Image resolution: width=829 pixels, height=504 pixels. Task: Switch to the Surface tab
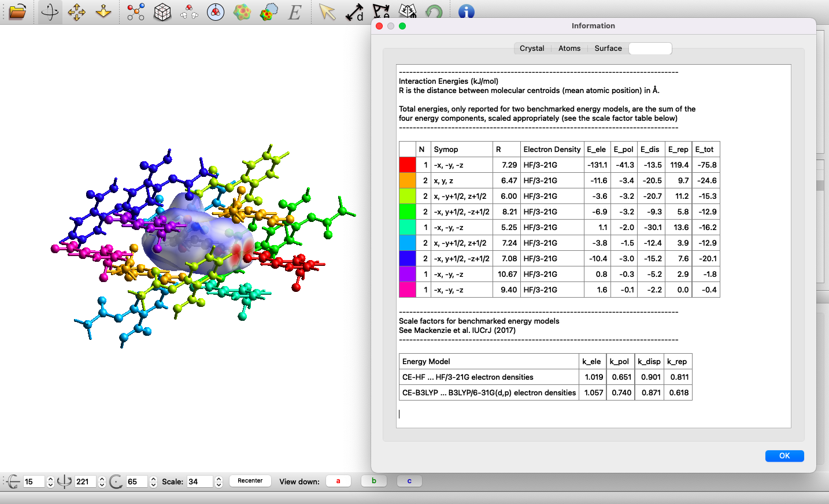[608, 49]
